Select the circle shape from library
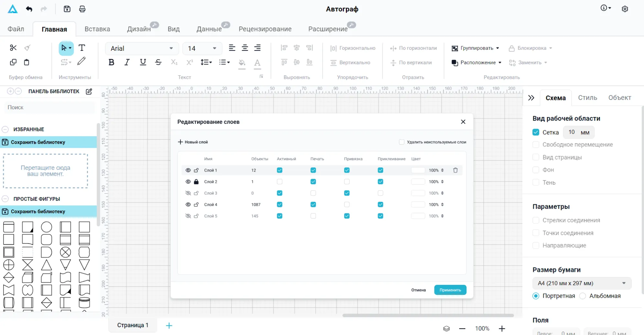Screen dimensions: 644x335 (47, 227)
